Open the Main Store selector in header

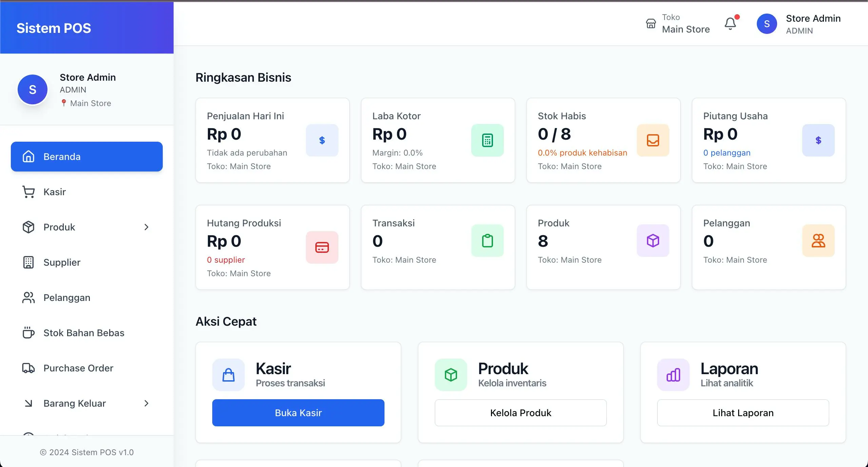(x=686, y=29)
